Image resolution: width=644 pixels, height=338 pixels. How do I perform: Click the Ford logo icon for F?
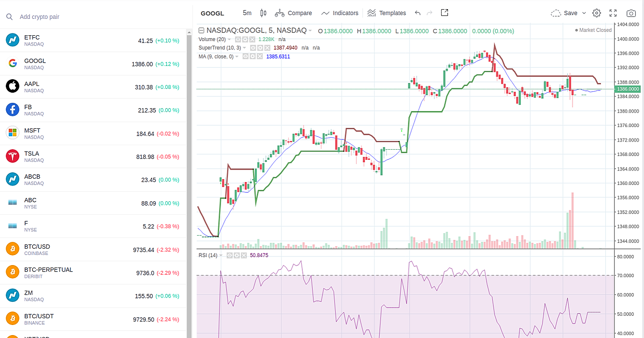tap(12, 226)
